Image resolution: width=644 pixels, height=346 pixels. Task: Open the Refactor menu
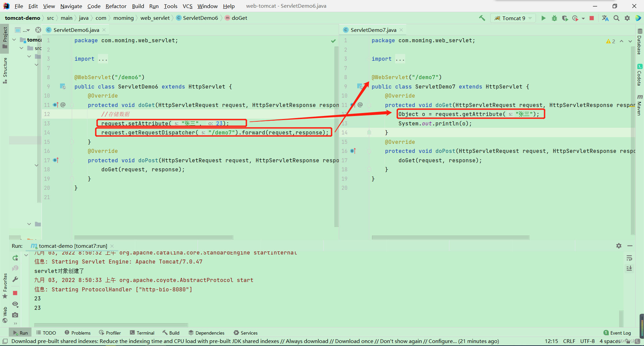coord(116,6)
